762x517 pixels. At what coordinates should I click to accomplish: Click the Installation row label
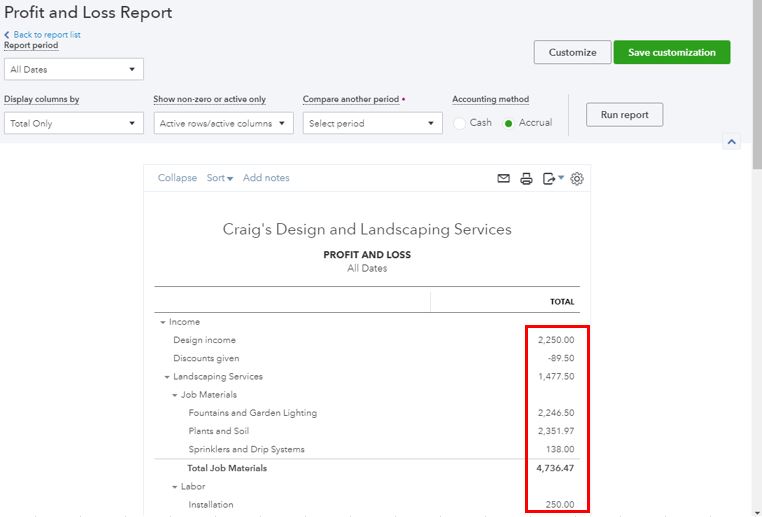click(211, 505)
